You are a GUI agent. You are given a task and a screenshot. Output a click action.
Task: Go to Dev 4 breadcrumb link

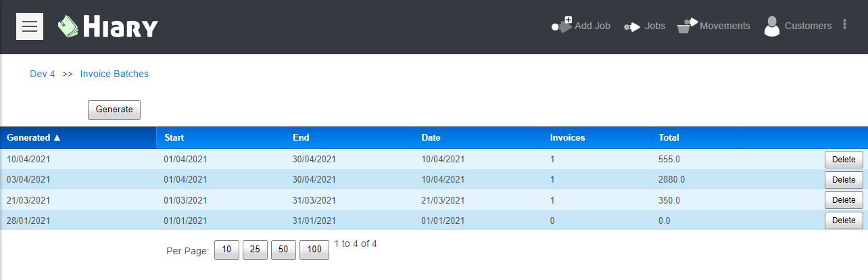point(43,74)
